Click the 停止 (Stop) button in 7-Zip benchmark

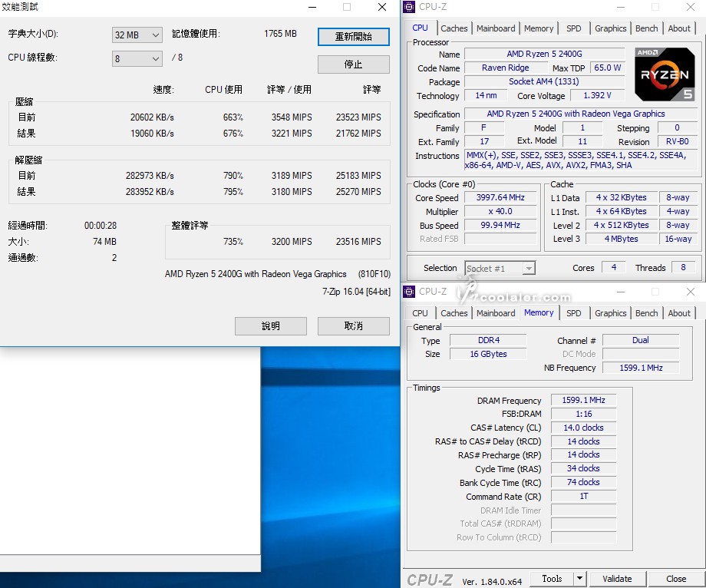tap(354, 64)
